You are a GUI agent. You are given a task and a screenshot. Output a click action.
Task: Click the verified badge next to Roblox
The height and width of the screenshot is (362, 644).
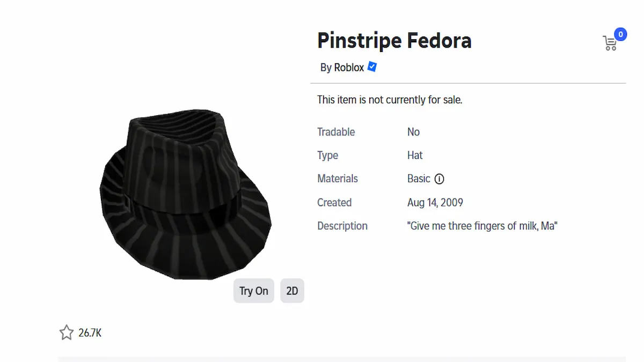point(371,67)
